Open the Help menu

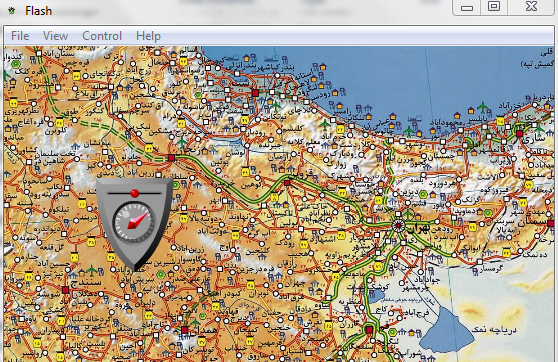coord(148,36)
